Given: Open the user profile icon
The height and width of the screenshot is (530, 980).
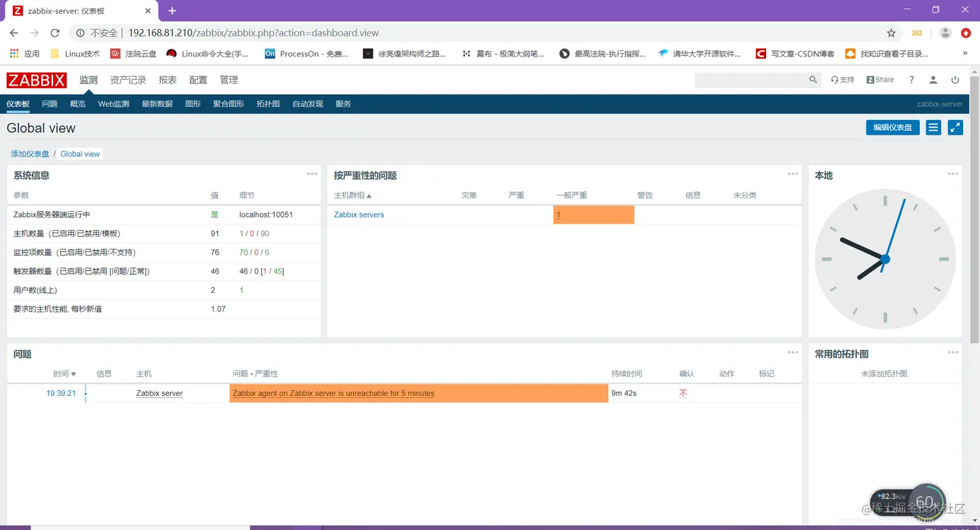Looking at the screenshot, I should tap(933, 80).
